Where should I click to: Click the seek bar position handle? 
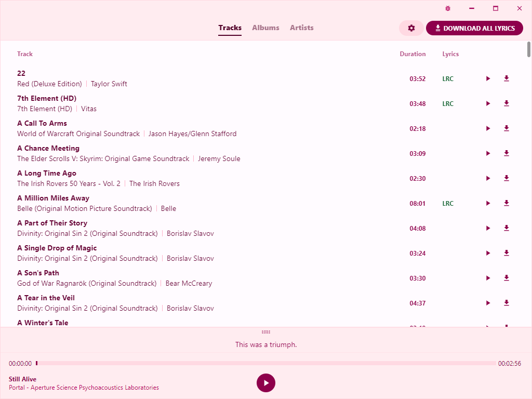(x=37, y=363)
